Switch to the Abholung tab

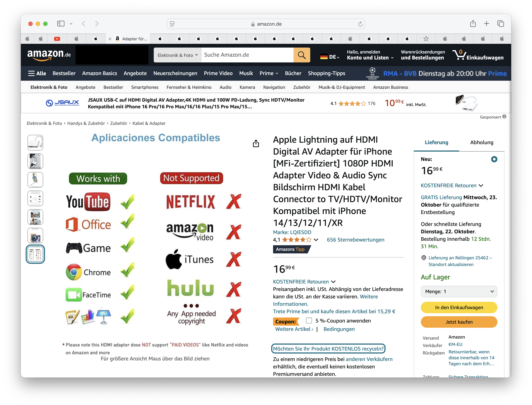(x=482, y=142)
